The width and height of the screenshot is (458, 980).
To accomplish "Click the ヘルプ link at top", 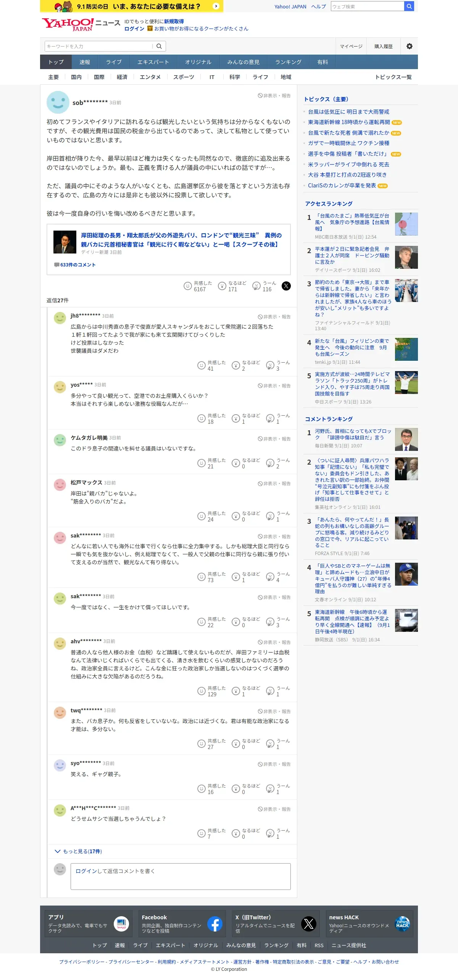I will point(318,6).
